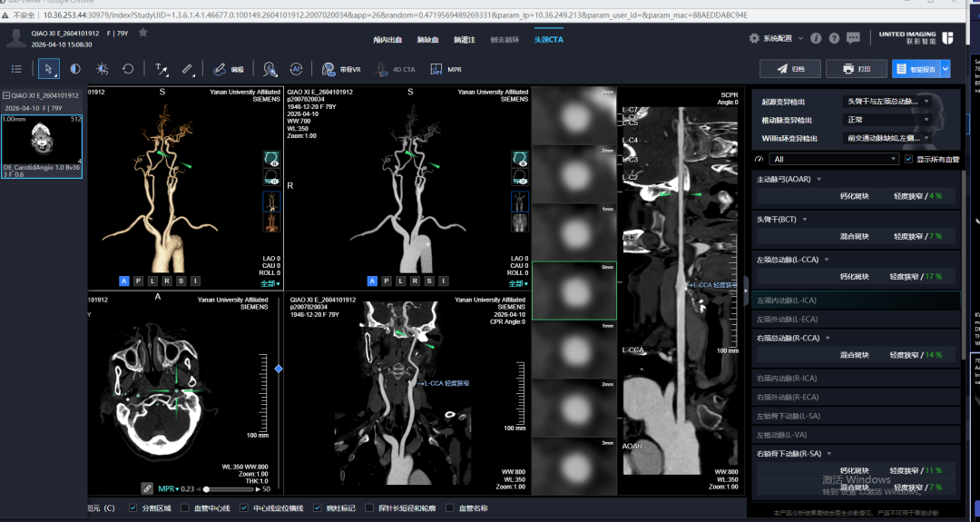
Task: Click the 智能报告 button
Action: [916, 69]
